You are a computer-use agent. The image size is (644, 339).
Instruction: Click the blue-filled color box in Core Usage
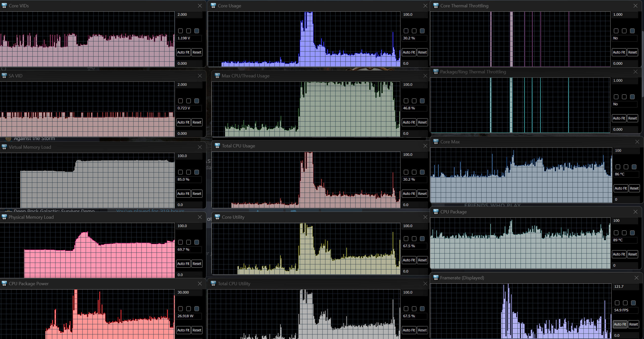coord(422,31)
